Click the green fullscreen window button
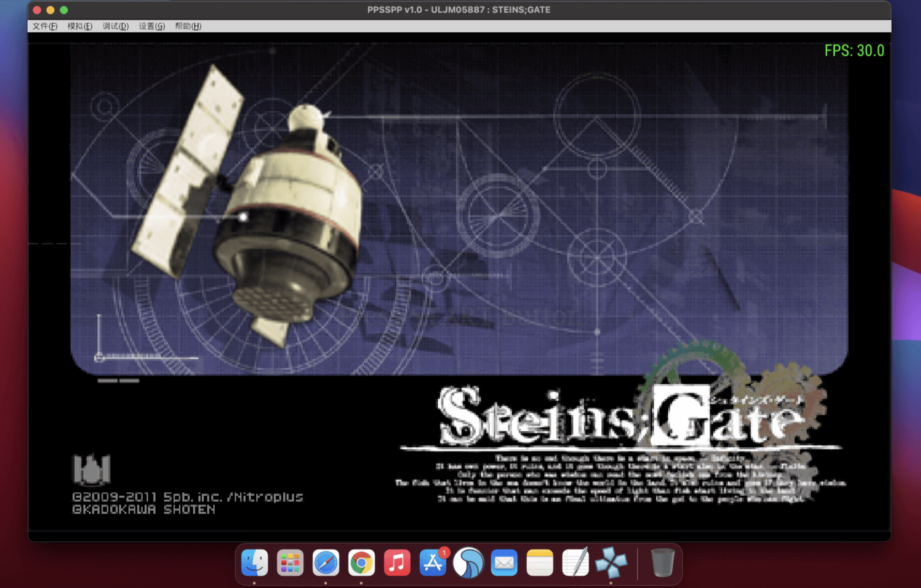Viewport: 921px width, 588px height. (64, 10)
